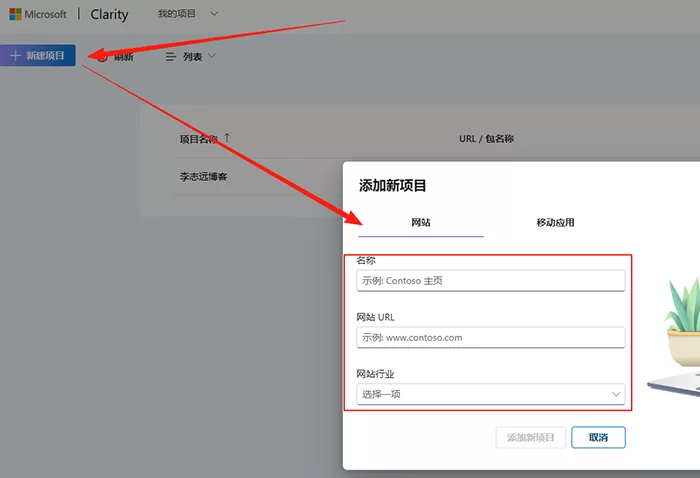Viewport: 700px width, 478px height.
Task: Open the 李志远博客 project row
Action: (x=204, y=177)
